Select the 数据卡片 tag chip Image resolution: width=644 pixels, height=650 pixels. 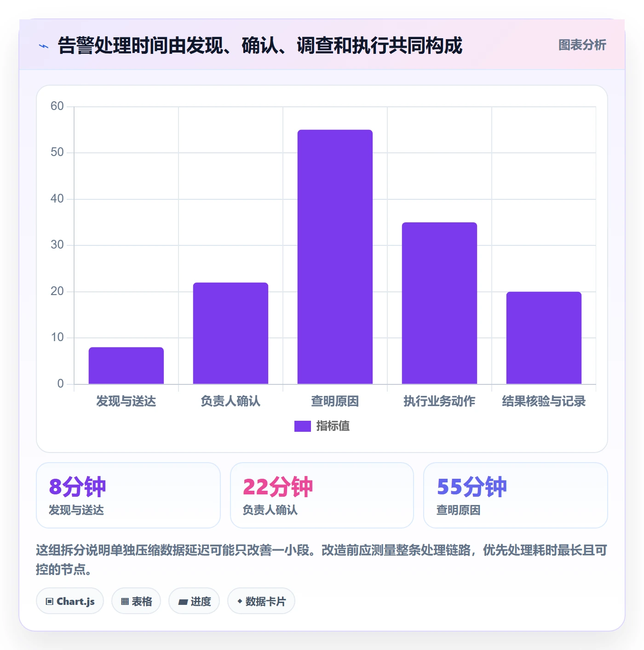tap(261, 601)
